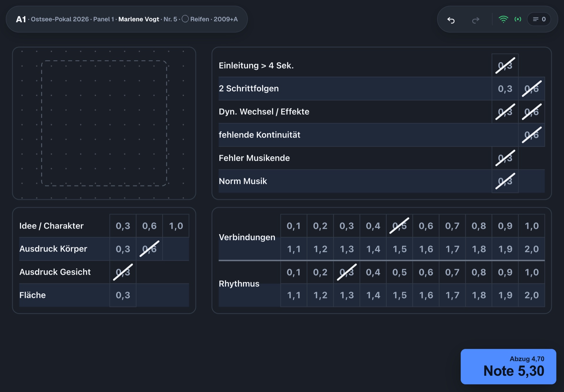Select Verbindungen deduction 1,1
This screenshot has height=392, width=564.
coord(294,249)
